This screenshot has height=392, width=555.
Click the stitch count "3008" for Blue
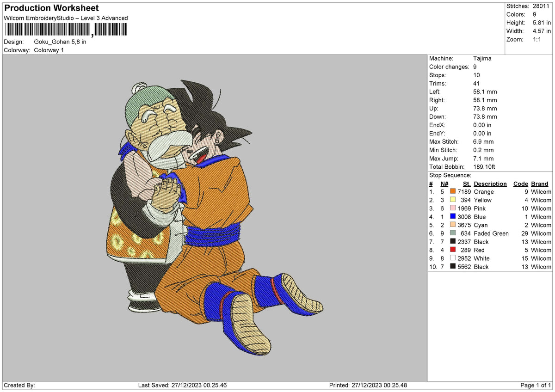tap(464, 217)
